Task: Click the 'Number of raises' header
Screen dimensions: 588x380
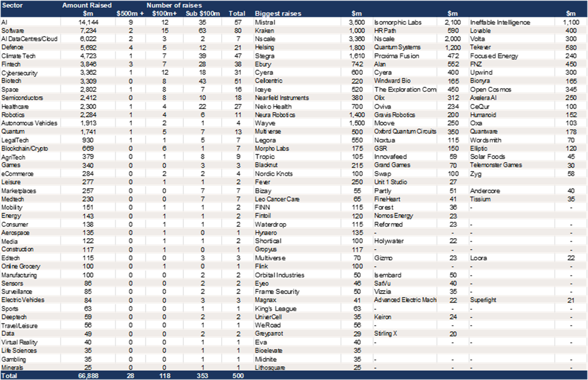Action: point(174,5)
